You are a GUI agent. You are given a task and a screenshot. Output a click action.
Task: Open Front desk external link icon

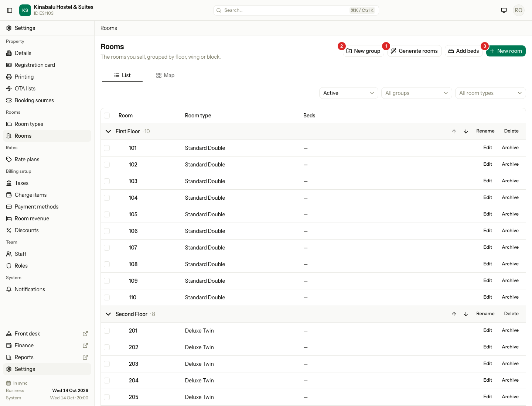click(x=85, y=334)
